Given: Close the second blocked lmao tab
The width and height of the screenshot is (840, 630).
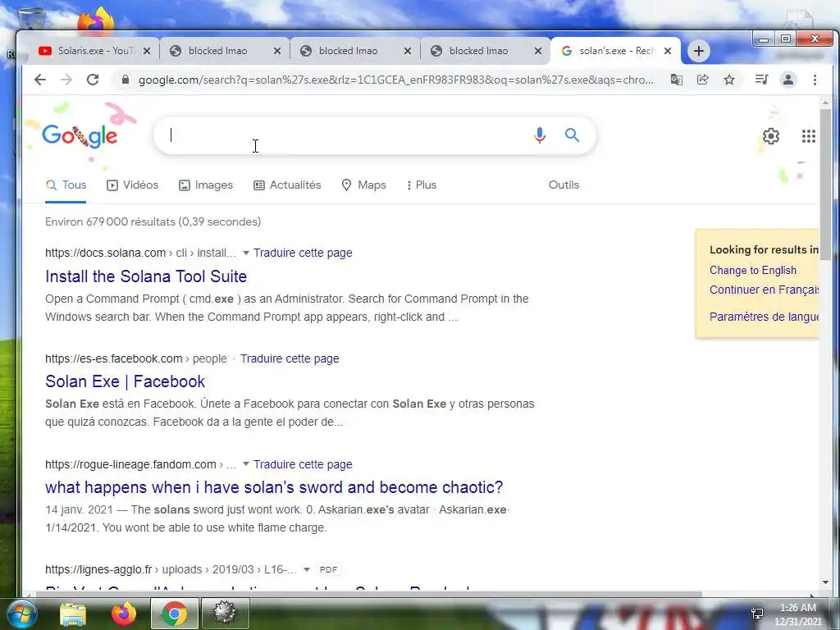Looking at the screenshot, I should click(x=408, y=51).
